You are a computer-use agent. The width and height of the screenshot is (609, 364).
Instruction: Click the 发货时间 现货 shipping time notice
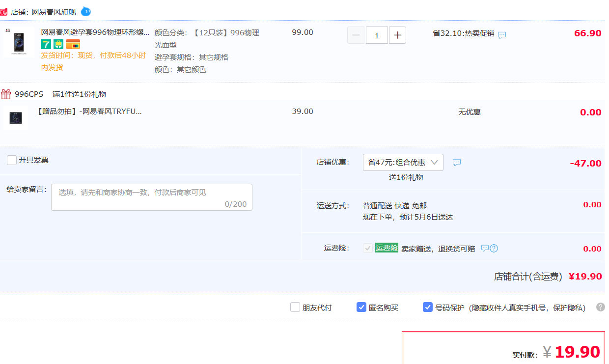point(93,61)
